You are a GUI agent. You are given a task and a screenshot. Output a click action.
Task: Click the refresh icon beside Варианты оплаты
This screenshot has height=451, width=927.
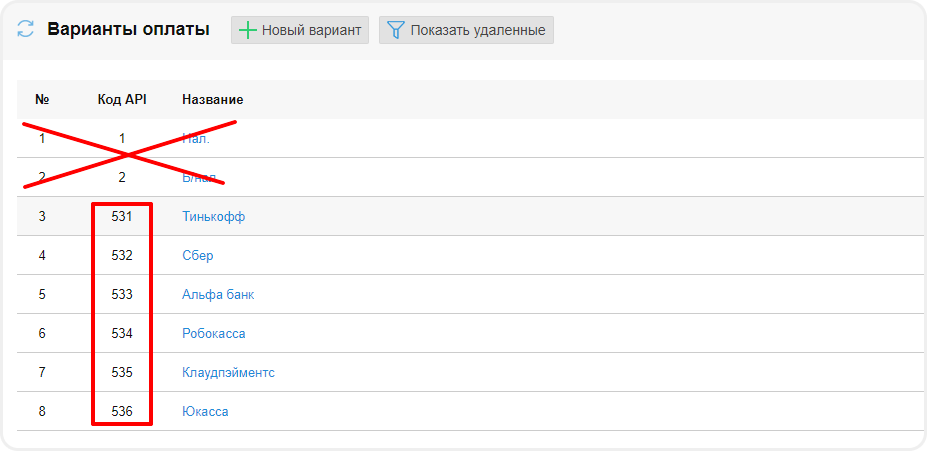[26, 30]
